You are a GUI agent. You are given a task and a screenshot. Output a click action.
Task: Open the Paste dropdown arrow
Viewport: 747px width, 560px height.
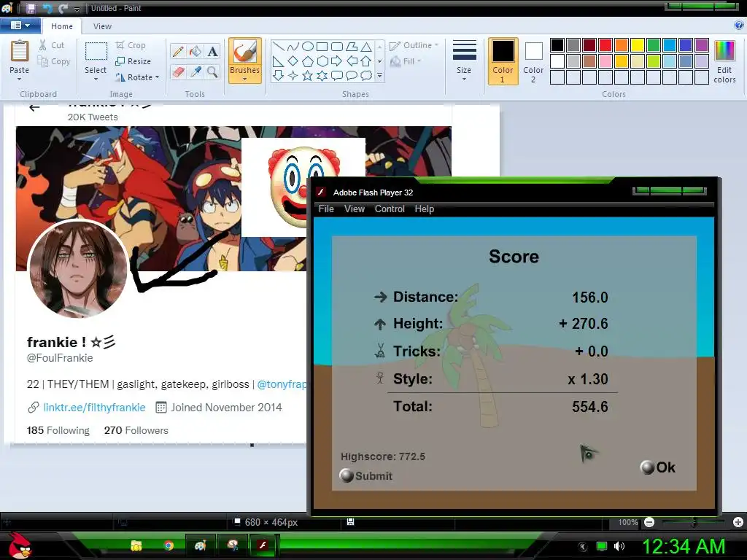[x=20, y=79]
